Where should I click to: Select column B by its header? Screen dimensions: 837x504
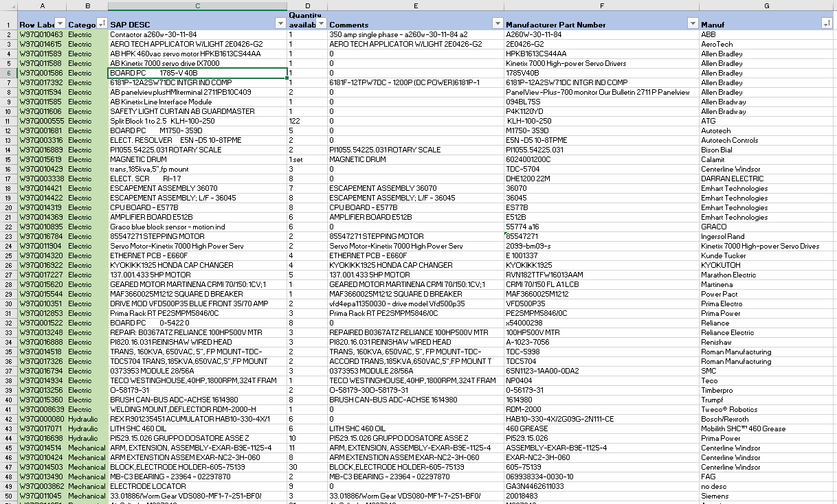tap(87, 5)
